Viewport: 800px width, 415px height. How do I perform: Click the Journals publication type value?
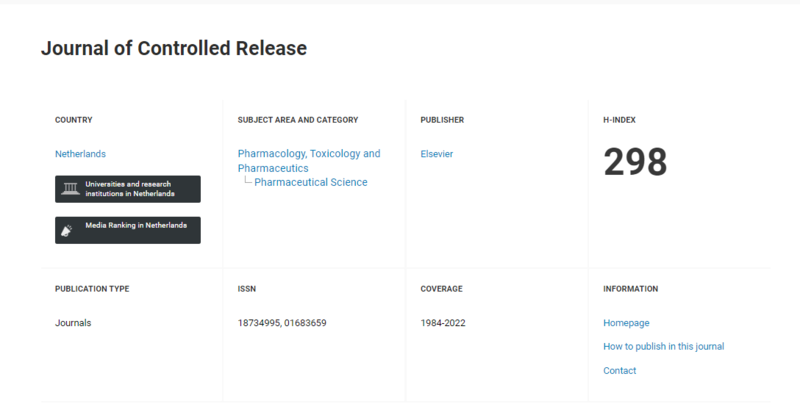(73, 323)
